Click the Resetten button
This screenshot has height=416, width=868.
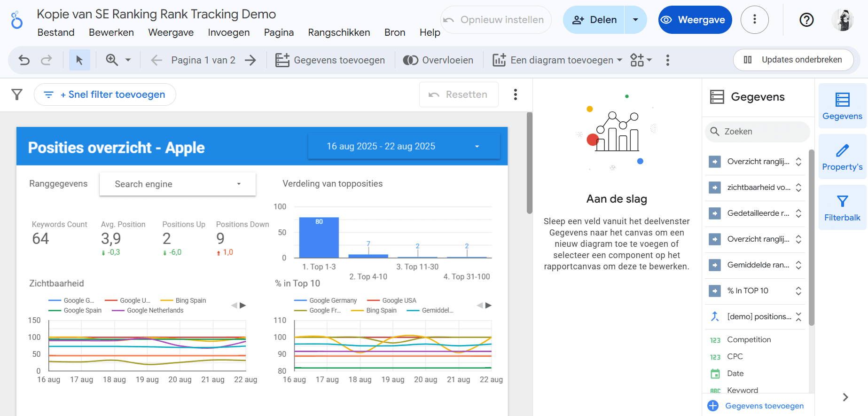(x=459, y=94)
